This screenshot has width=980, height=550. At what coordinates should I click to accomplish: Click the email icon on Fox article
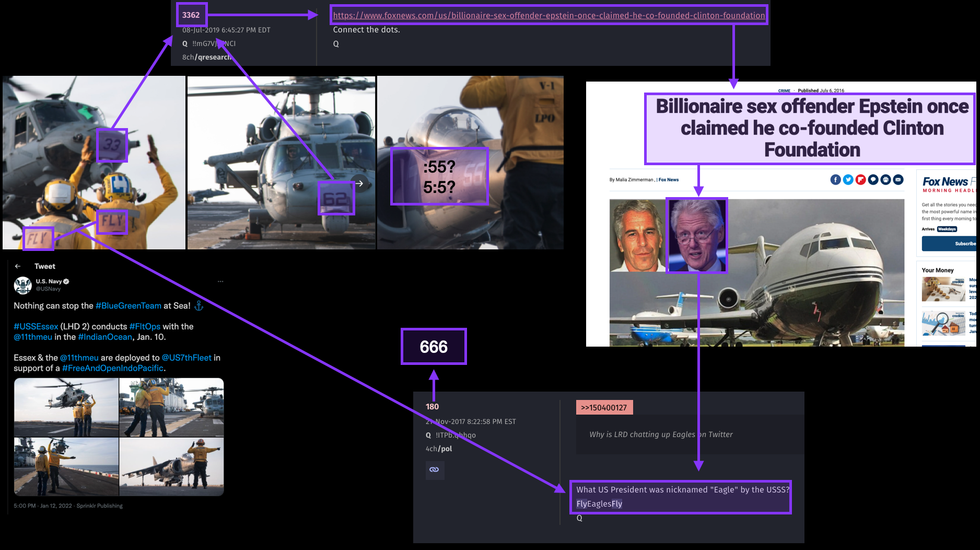[x=898, y=180]
